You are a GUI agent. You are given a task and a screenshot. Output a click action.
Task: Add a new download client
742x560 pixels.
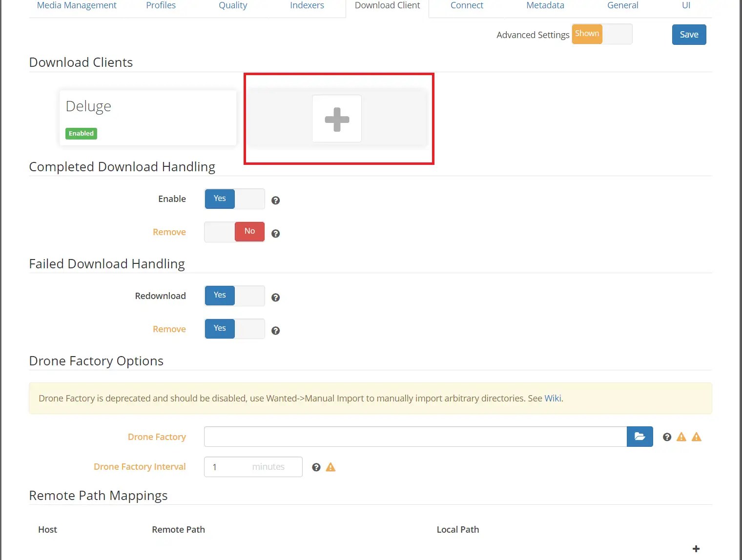[337, 119]
